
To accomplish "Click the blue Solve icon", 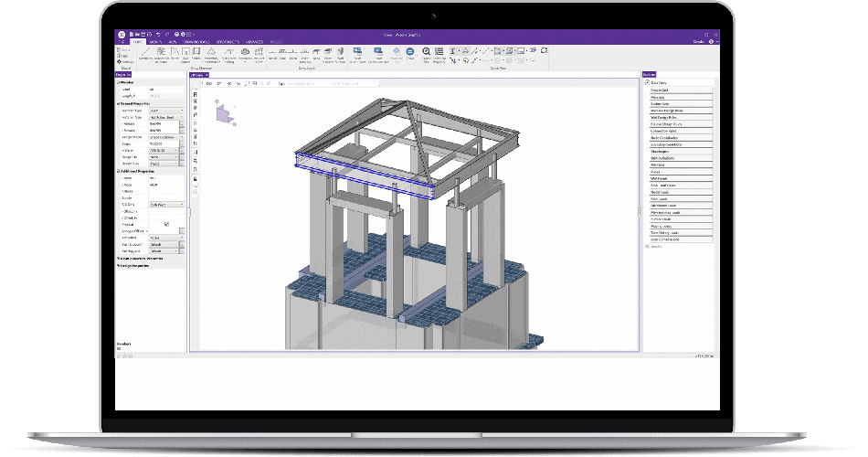I will coord(410,53).
